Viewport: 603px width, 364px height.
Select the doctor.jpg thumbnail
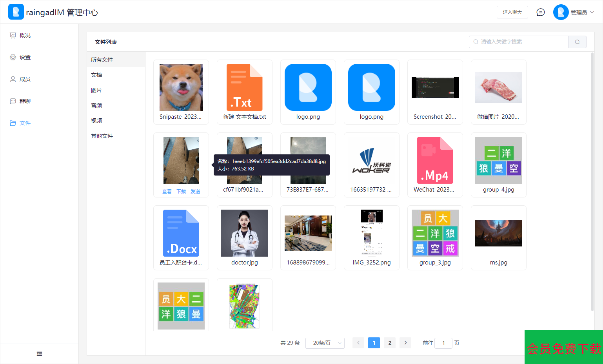coord(244,233)
